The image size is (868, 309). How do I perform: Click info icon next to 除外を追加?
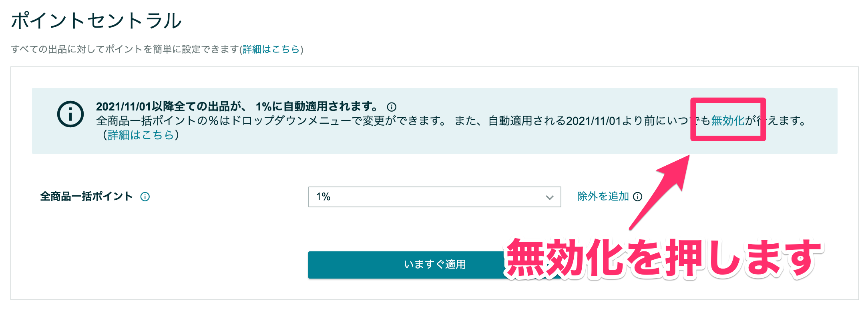(x=637, y=197)
